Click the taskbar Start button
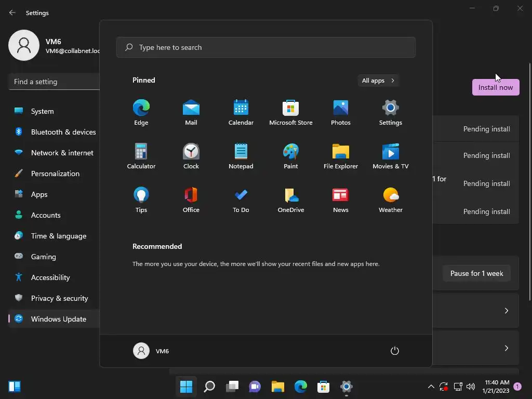 186,387
